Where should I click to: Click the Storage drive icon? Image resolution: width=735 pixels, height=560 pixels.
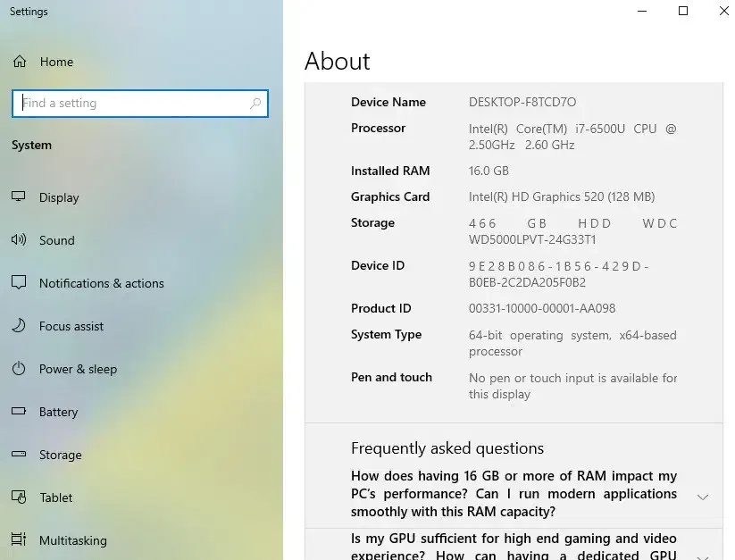19,455
